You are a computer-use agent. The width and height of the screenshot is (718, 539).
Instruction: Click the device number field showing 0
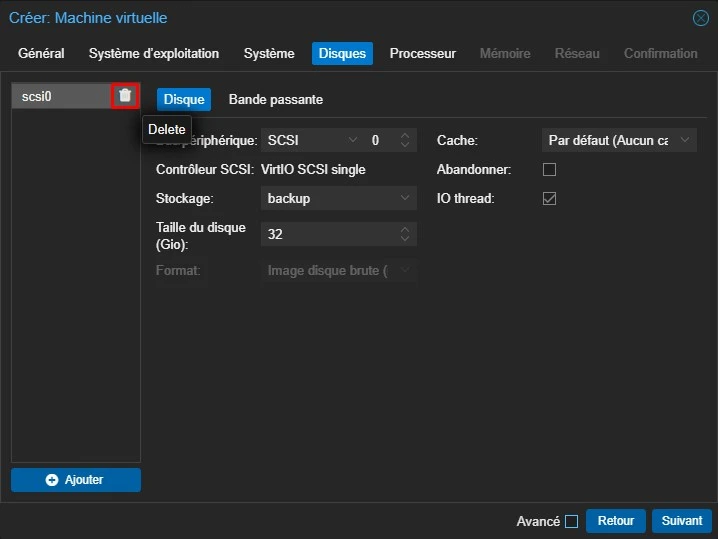[381, 140]
